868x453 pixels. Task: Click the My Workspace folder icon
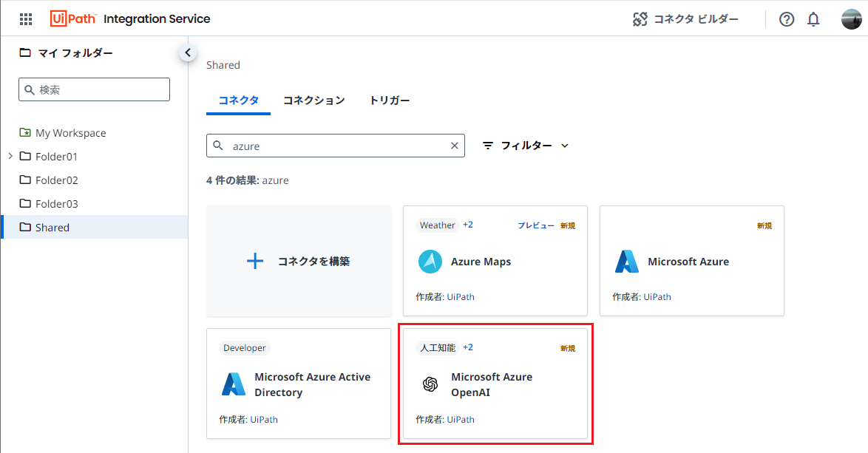(x=25, y=133)
